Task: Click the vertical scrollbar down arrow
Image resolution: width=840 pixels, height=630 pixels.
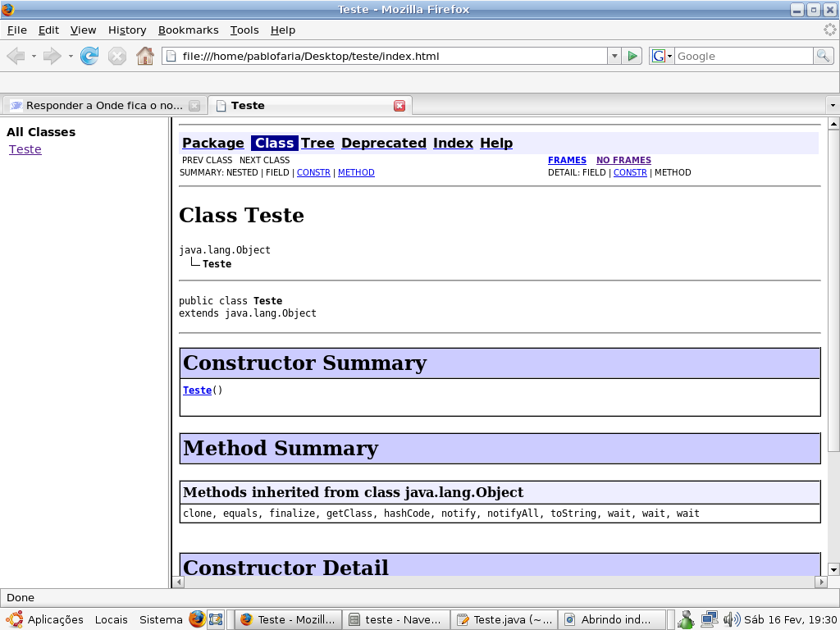Action: click(833, 569)
